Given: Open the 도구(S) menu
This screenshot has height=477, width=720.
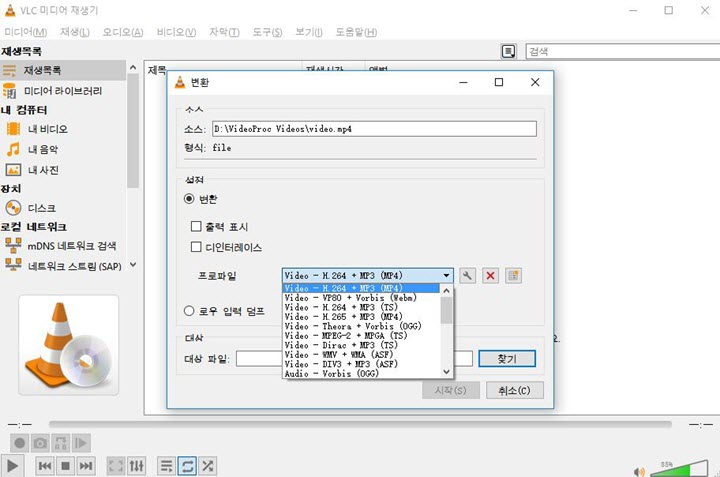Looking at the screenshot, I should pyautogui.click(x=267, y=32).
